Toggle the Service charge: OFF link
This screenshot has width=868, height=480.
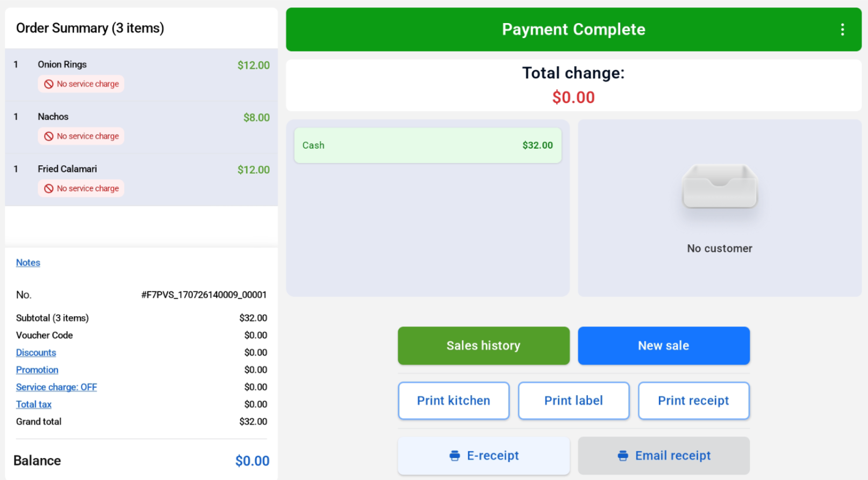coord(56,387)
